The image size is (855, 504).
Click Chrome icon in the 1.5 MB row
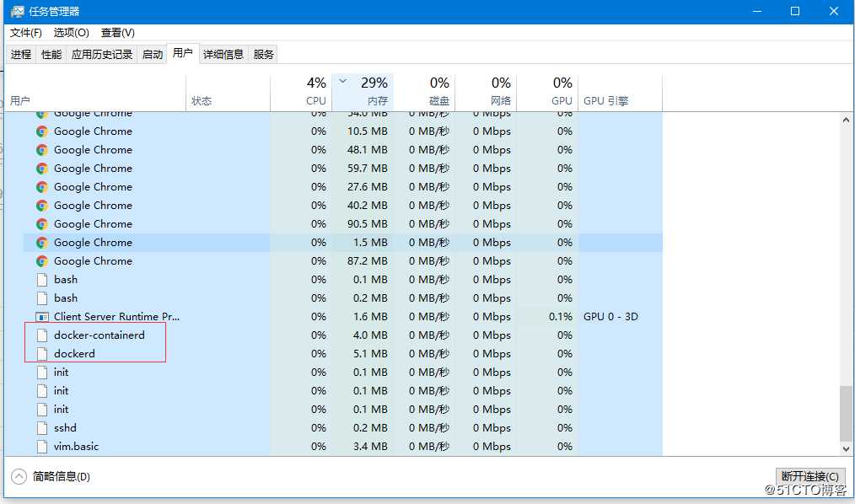click(x=42, y=243)
